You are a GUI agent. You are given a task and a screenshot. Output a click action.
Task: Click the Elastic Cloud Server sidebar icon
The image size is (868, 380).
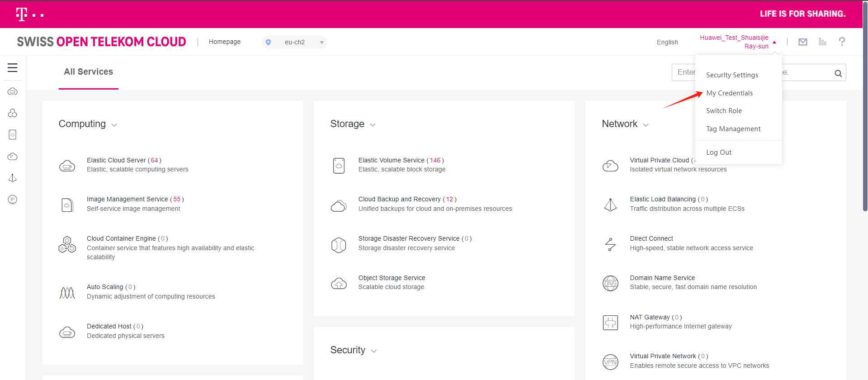point(13,91)
